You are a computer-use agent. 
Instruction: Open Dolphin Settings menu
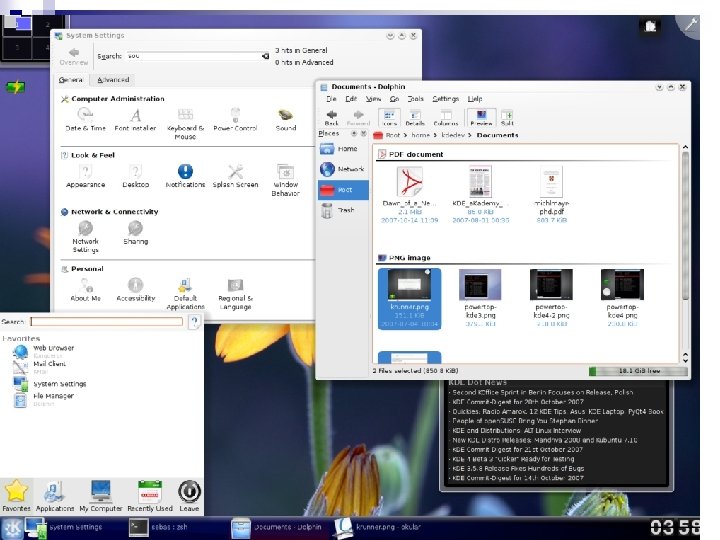pos(445,99)
